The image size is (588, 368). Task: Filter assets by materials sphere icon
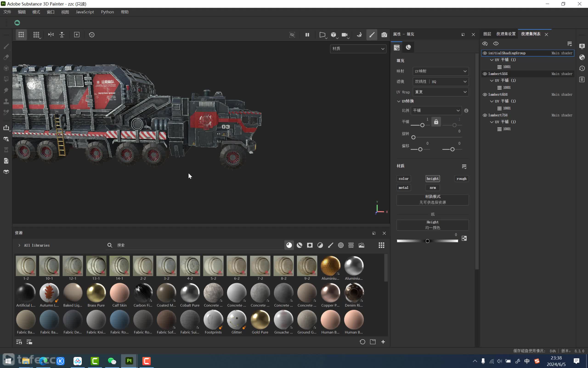289,245
